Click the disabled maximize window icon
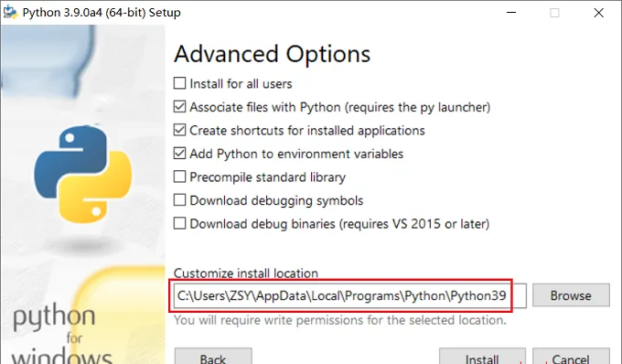The width and height of the screenshot is (622, 364). 554,13
